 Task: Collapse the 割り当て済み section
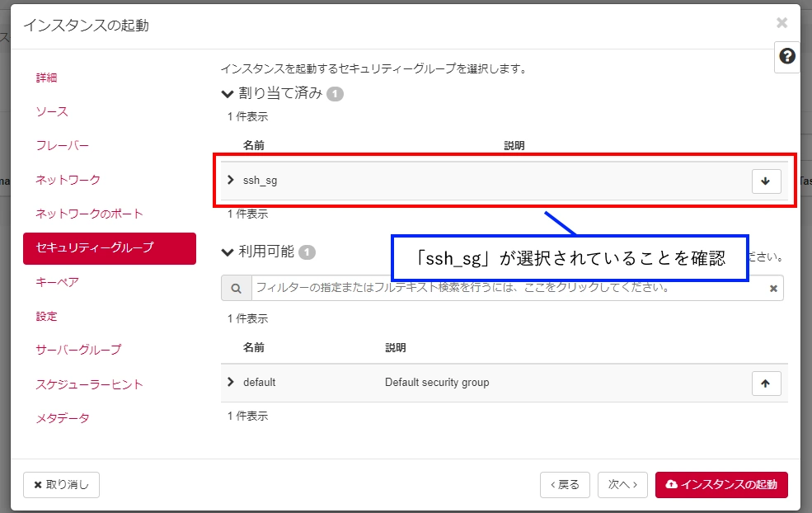[x=228, y=93]
